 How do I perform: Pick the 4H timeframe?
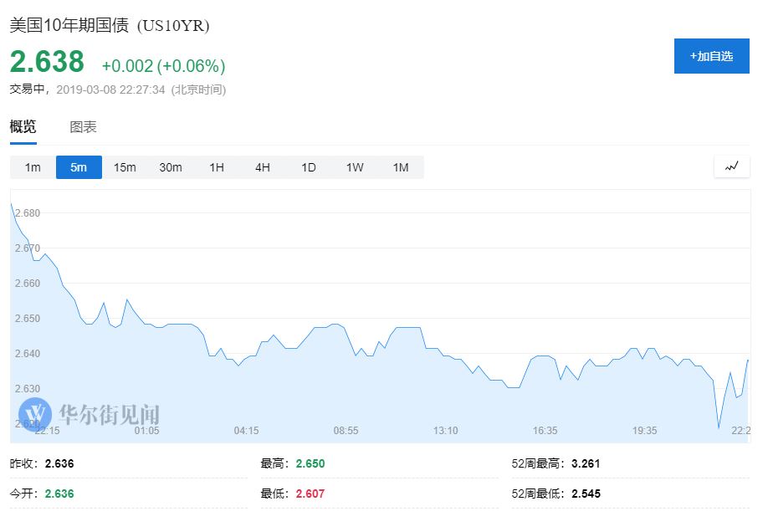point(263,167)
